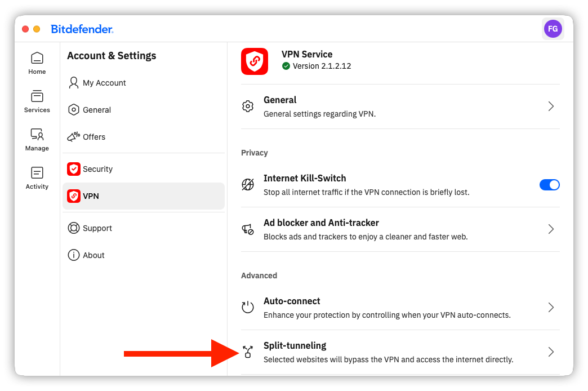Expand Ad blocker and Anti-tracker chevron
This screenshot has width=588, height=391.
(551, 229)
